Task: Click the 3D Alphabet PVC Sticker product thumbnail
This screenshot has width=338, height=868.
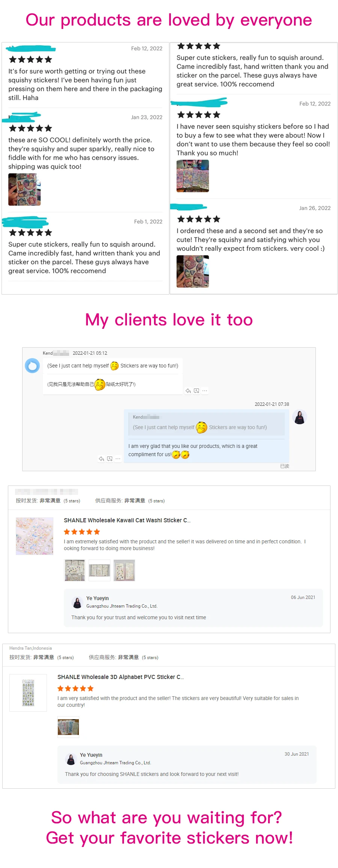Action: [x=28, y=693]
